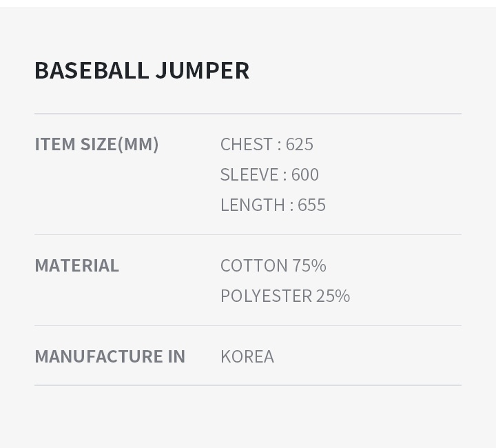Click the LENGTH : 655 measurement line

coord(273,205)
